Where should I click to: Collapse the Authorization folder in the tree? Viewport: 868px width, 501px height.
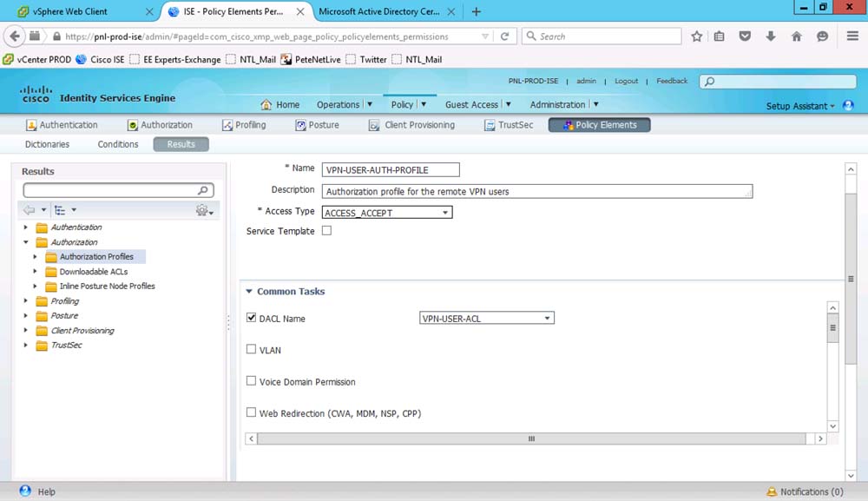(25, 242)
